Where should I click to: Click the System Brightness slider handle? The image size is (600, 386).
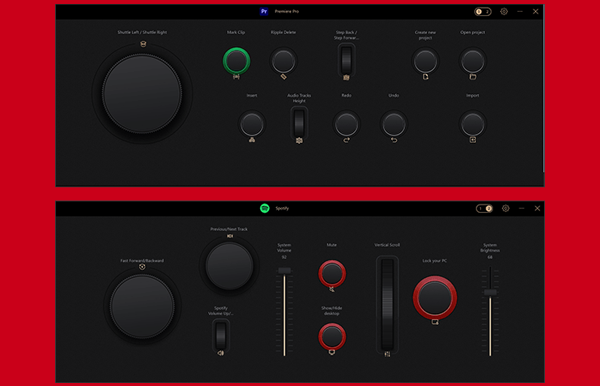click(490, 292)
